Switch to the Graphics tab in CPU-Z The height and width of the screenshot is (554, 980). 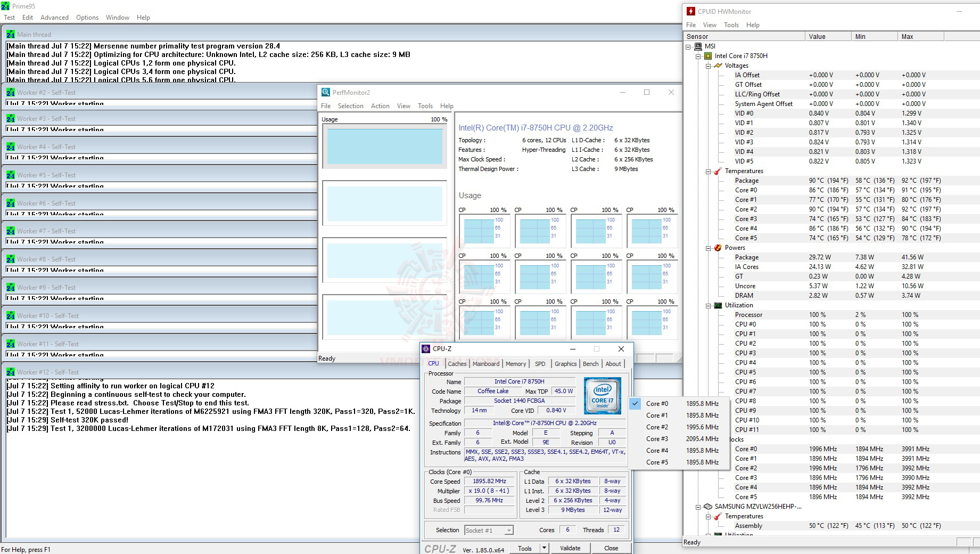[565, 364]
